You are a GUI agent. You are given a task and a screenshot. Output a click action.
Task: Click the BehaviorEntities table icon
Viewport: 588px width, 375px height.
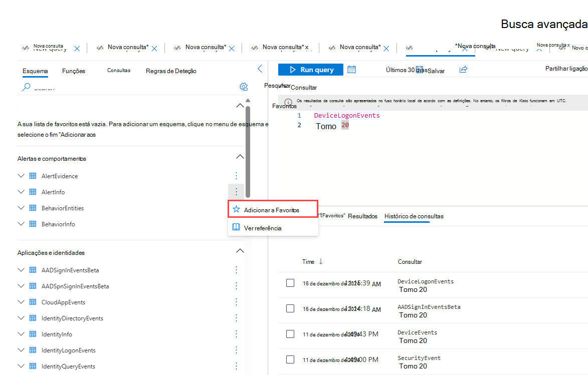pos(33,208)
